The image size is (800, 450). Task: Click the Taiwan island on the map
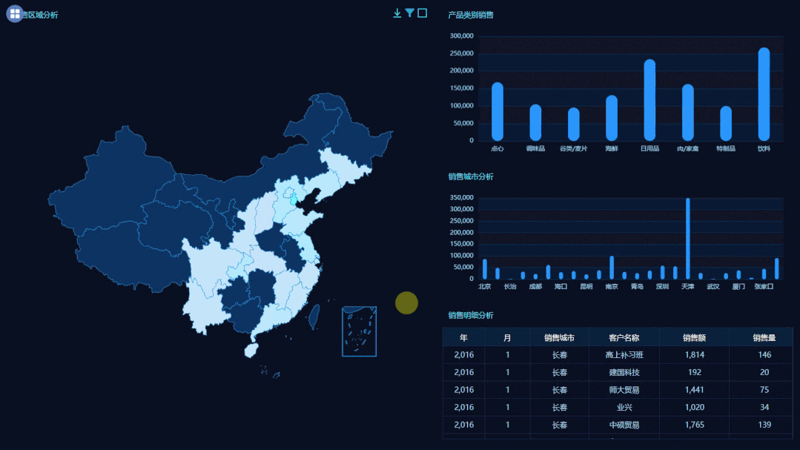pyautogui.click(x=314, y=316)
